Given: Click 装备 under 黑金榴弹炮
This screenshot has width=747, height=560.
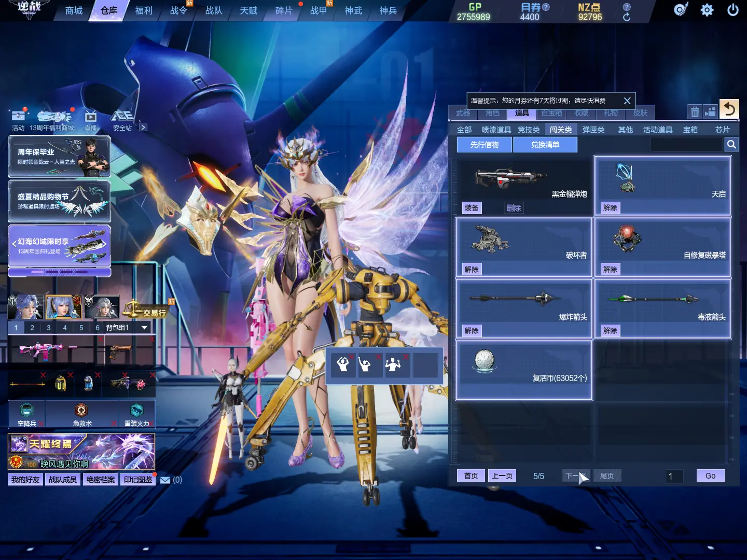Looking at the screenshot, I should click(472, 208).
